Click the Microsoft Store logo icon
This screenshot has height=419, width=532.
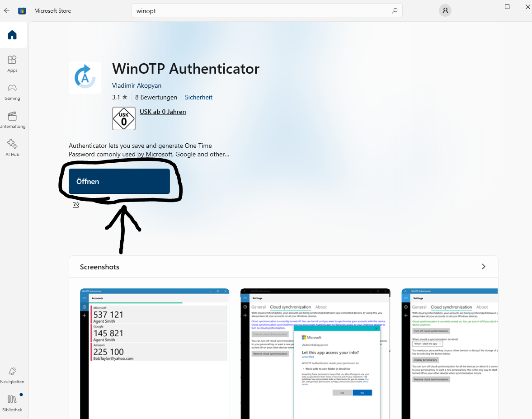click(x=22, y=10)
